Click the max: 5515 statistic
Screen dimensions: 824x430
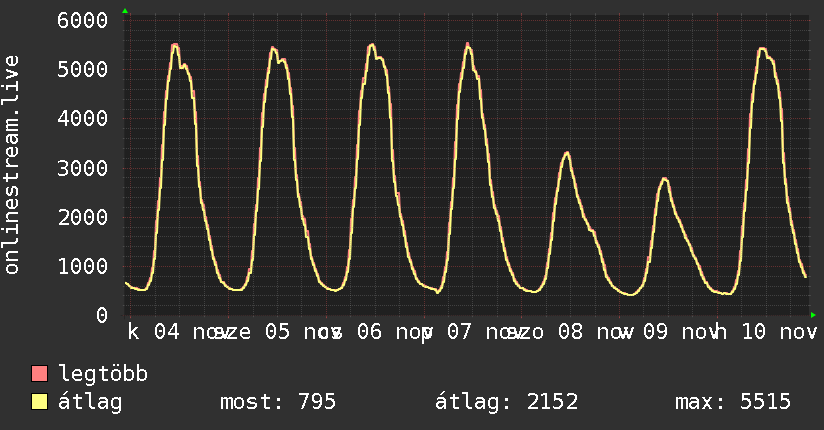tap(733, 402)
